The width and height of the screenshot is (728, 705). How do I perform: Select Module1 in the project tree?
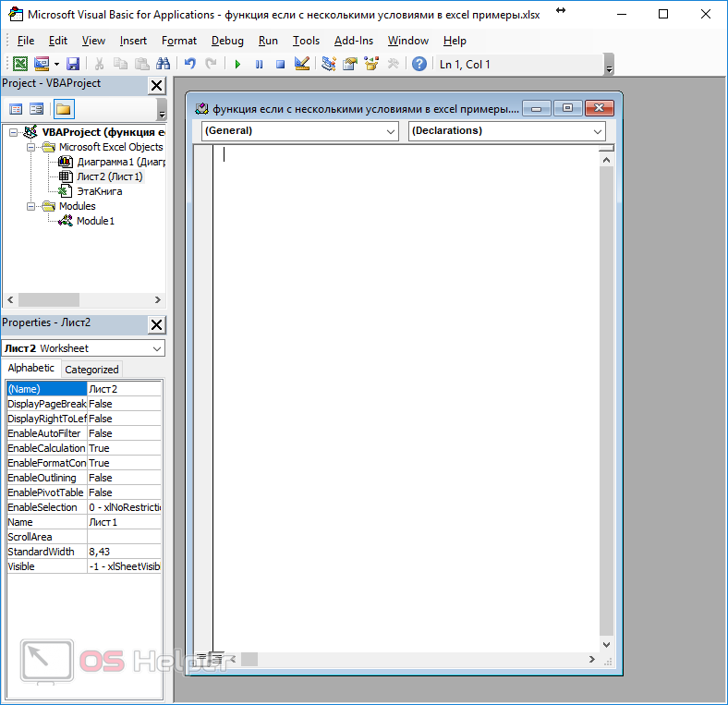pos(86,221)
